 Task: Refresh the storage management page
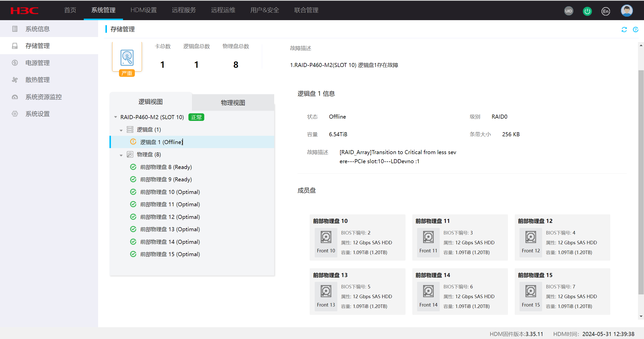click(624, 29)
